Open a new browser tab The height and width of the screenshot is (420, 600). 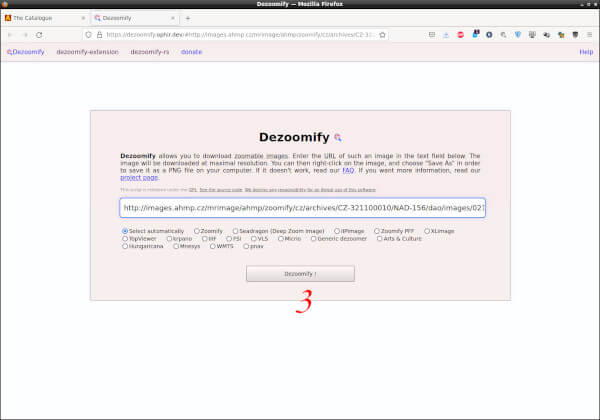tap(188, 18)
